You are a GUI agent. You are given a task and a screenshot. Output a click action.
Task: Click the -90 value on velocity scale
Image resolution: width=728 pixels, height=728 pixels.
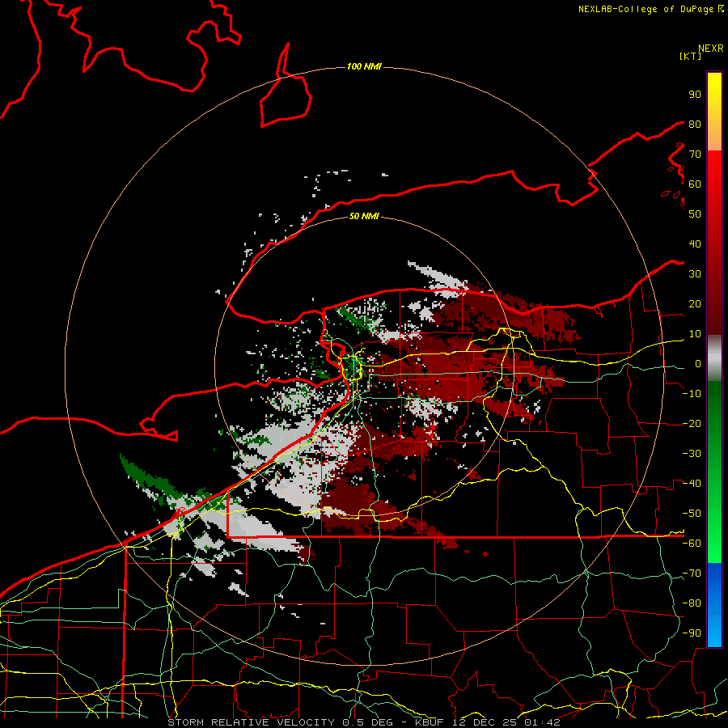692,633
